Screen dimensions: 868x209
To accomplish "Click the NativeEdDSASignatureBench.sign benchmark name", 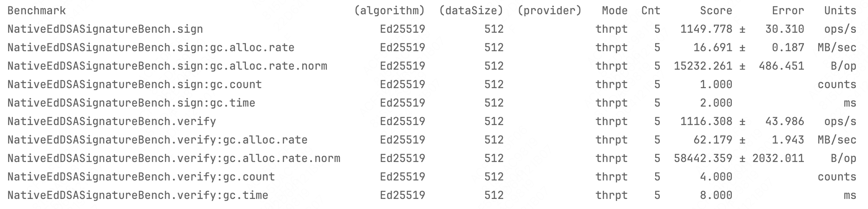I will [105, 29].
